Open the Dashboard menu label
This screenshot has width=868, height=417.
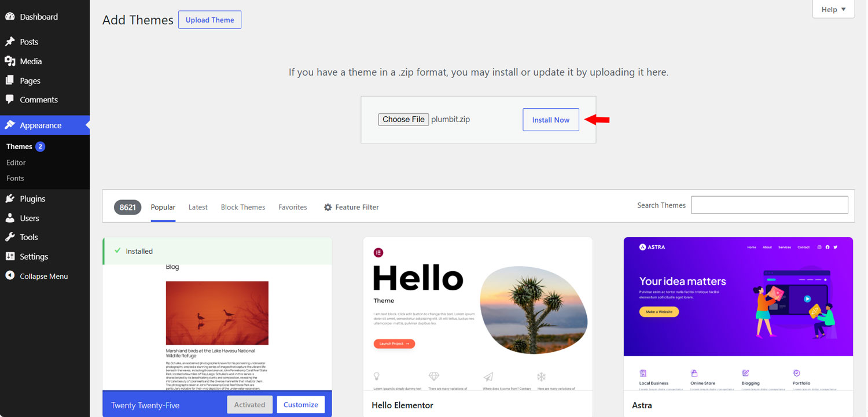click(39, 17)
